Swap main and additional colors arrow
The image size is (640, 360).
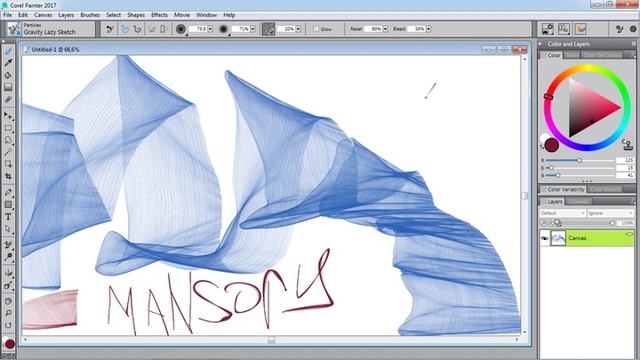pos(542,147)
